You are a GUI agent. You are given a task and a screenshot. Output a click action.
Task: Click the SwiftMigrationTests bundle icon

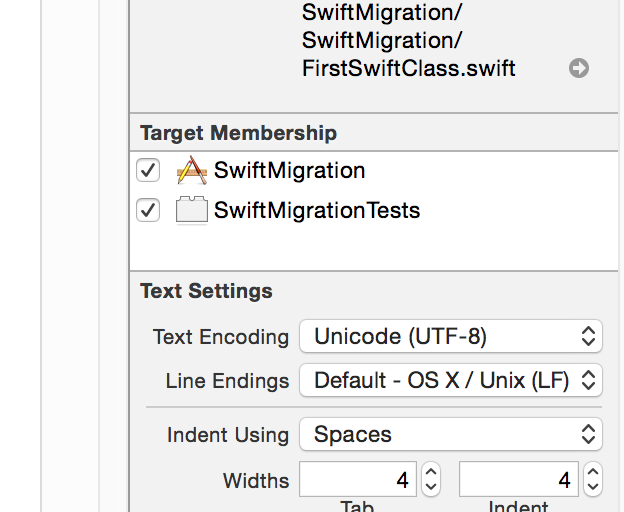tap(191, 211)
